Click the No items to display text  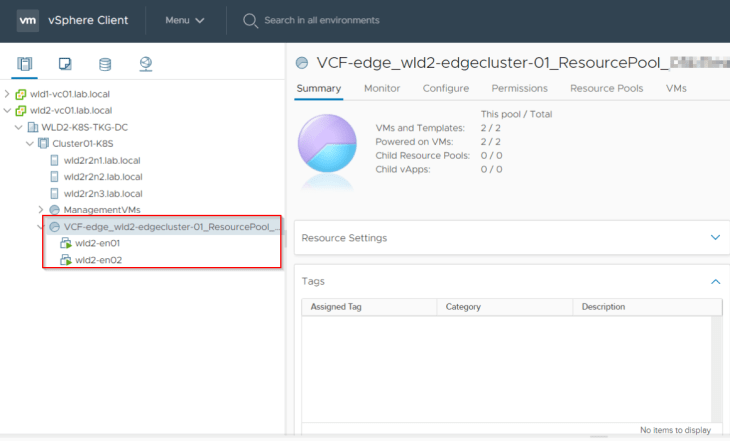675,430
